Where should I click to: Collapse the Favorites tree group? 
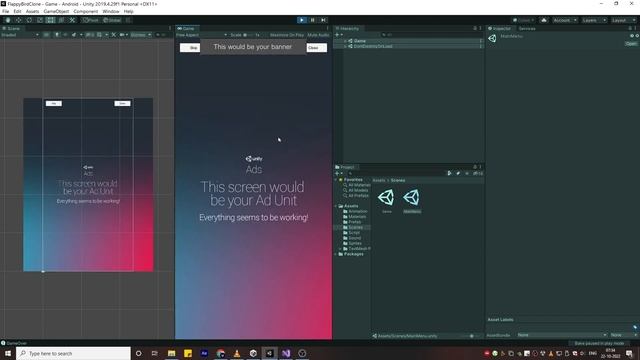coord(336,180)
